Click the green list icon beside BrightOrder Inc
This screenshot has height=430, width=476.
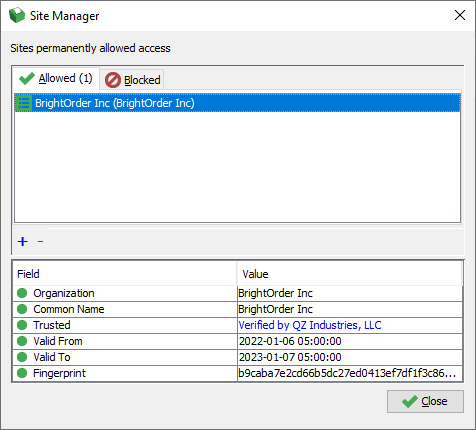tap(24, 103)
